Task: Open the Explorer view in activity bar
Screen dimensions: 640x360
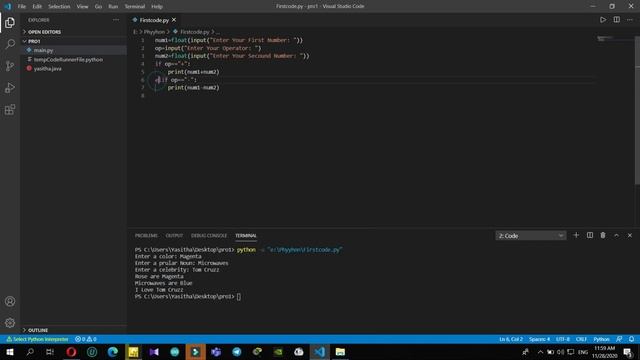Action: pyautogui.click(x=10, y=23)
